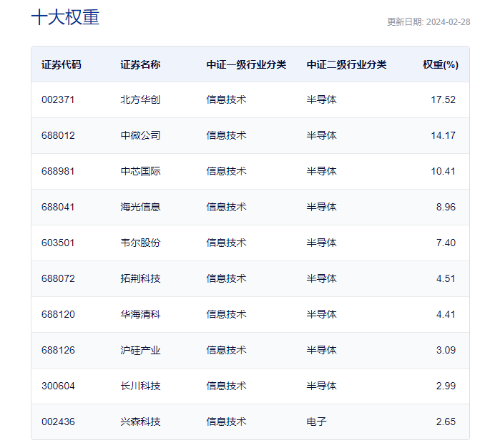Select the name 兴森科技
Viewport: 490px width, 448px height.
140,422
